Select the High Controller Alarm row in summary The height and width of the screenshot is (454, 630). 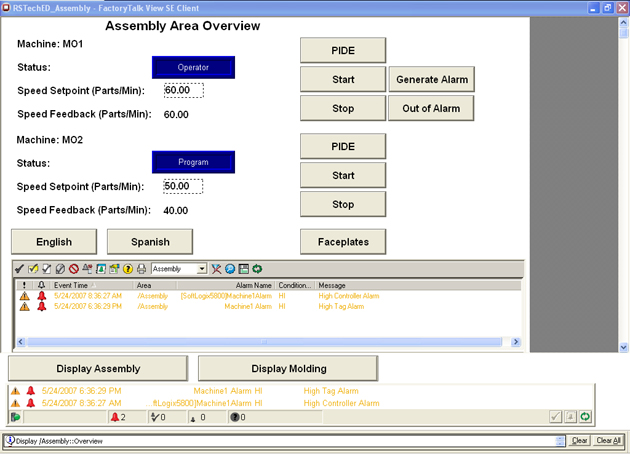pos(268,296)
